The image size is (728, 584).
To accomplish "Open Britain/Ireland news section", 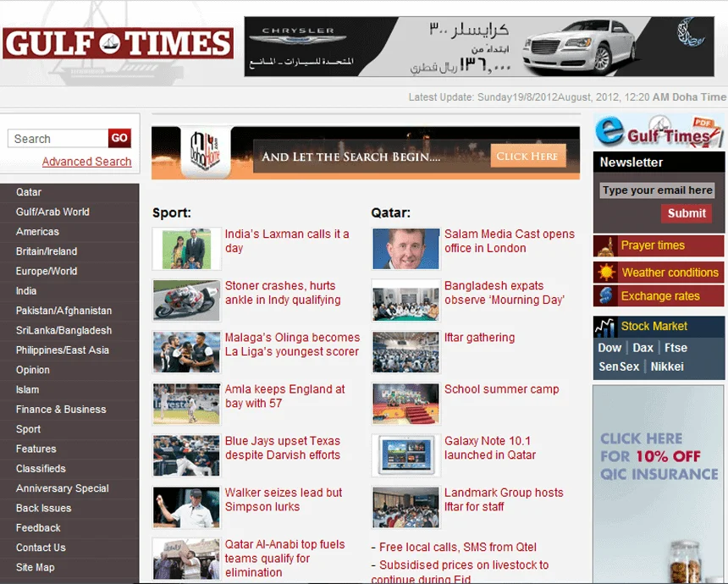I will pyautogui.click(x=47, y=251).
